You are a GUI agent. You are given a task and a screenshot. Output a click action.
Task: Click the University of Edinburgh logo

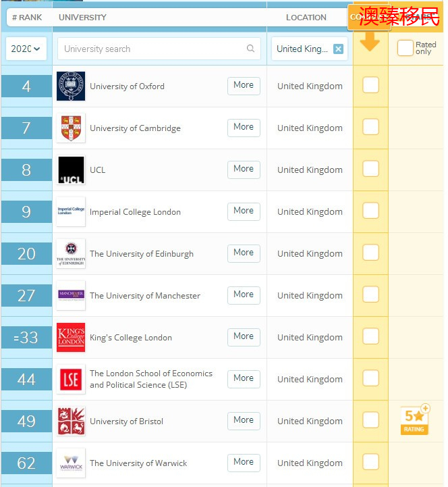(71, 254)
